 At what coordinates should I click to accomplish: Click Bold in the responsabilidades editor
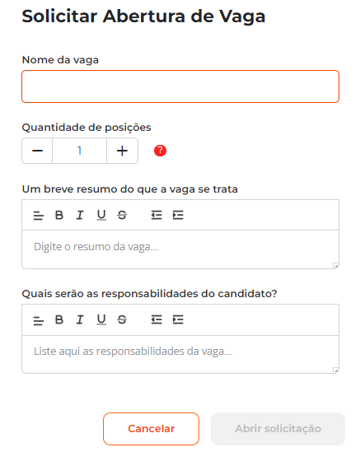(x=59, y=320)
